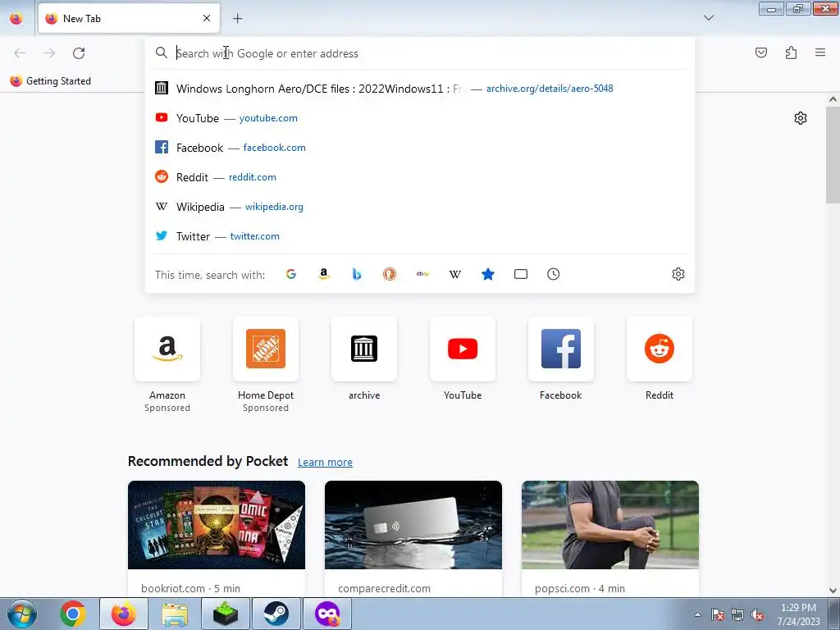Click the Save to Pocket icon
Screen dimensions: 840x630
(x=760, y=52)
